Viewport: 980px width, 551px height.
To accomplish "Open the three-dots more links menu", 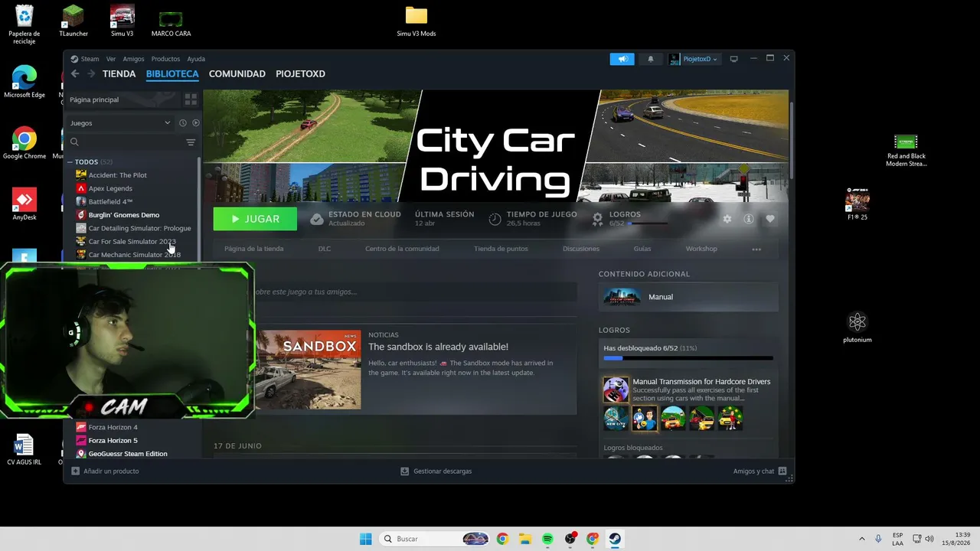I will pos(756,249).
